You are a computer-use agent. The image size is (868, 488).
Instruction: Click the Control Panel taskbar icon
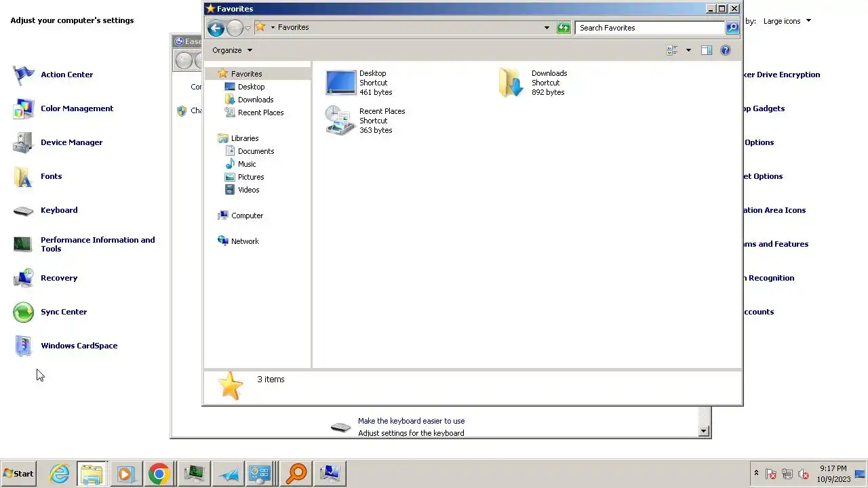click(x=260, y=474)
